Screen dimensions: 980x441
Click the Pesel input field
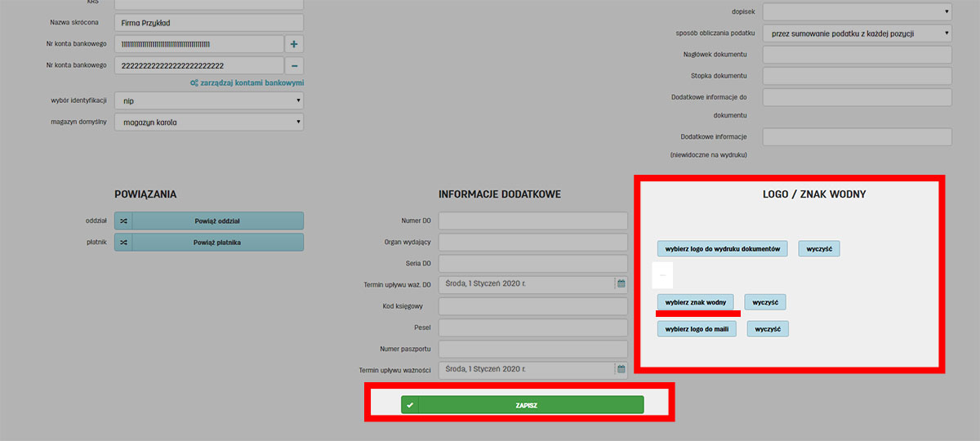click(x=532, y=327)
